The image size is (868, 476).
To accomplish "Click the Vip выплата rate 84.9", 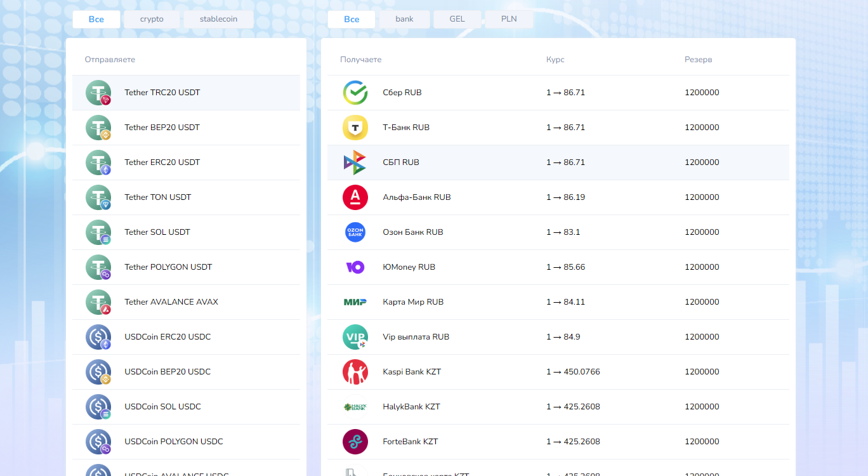I will pyautogui.click(x=563, y=337).
